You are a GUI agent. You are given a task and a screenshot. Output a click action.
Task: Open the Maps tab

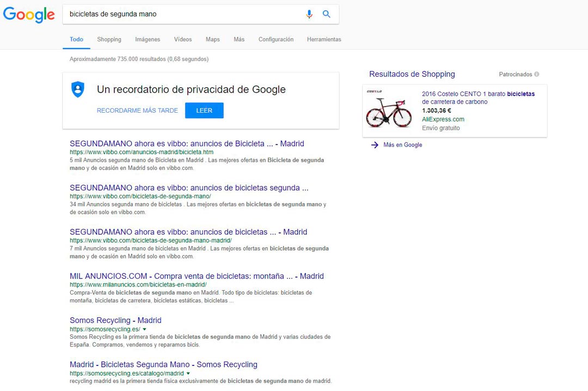coord(213,39)
